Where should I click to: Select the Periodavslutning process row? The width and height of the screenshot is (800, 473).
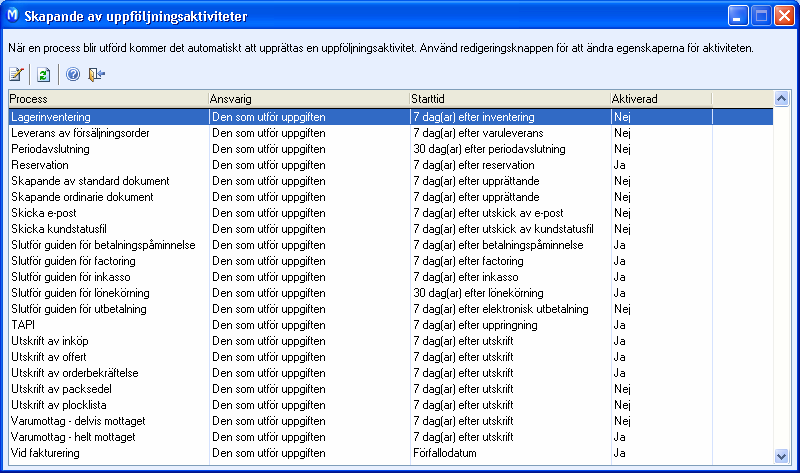click(x=390, y=149)
